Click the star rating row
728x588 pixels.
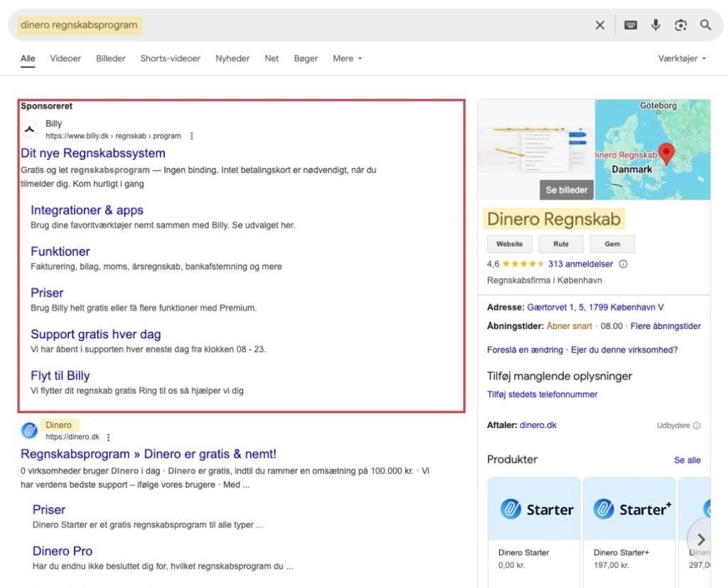click(523, 264)
